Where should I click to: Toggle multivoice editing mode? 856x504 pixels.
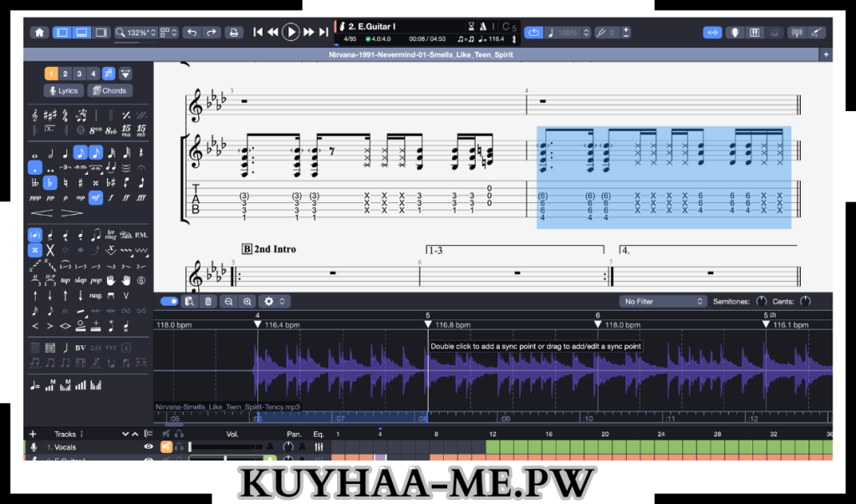109,74
